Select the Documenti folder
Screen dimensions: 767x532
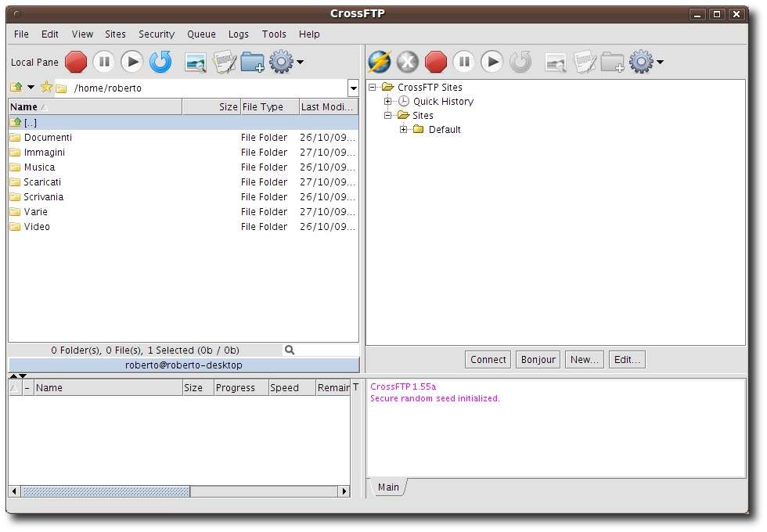coord(183,138)
